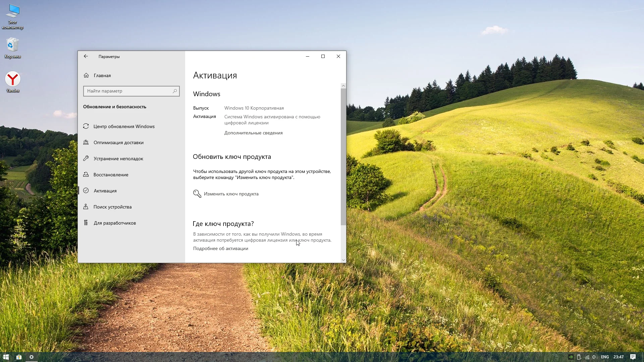The width and height of the screenshot is (644, 362).
Task: Click ENG language indicator in tray
Action: [605, 357]
